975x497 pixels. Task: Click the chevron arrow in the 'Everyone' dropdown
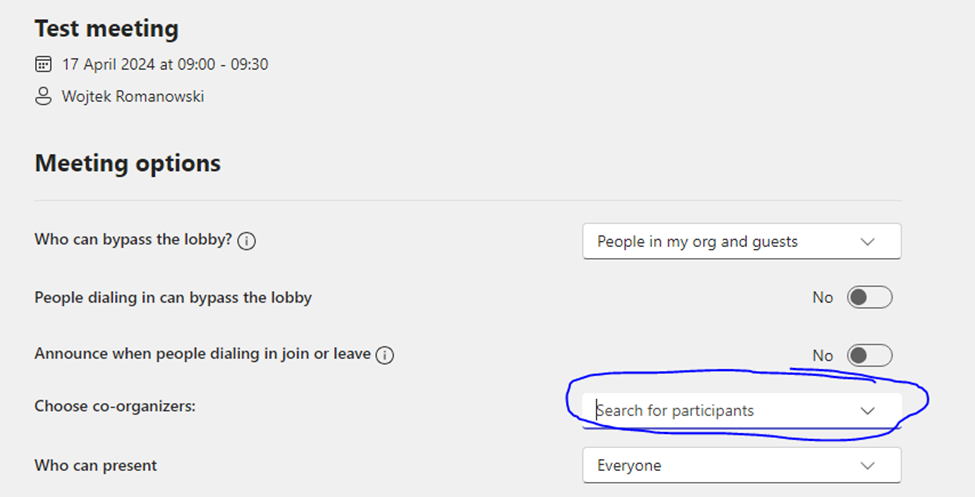coord(867,465)
